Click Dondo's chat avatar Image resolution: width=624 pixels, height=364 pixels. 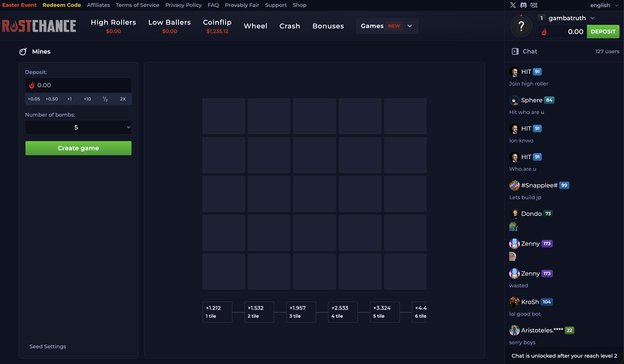[514, 214]
